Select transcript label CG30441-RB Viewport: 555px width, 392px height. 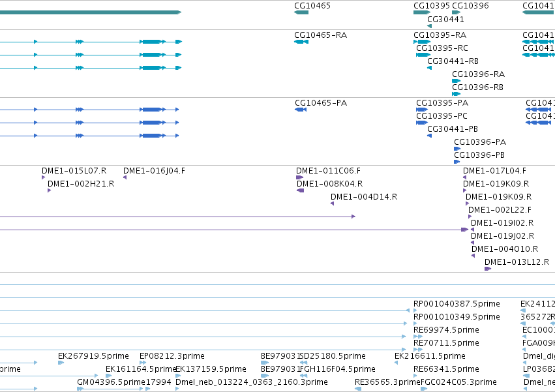(x=453, y=61)
